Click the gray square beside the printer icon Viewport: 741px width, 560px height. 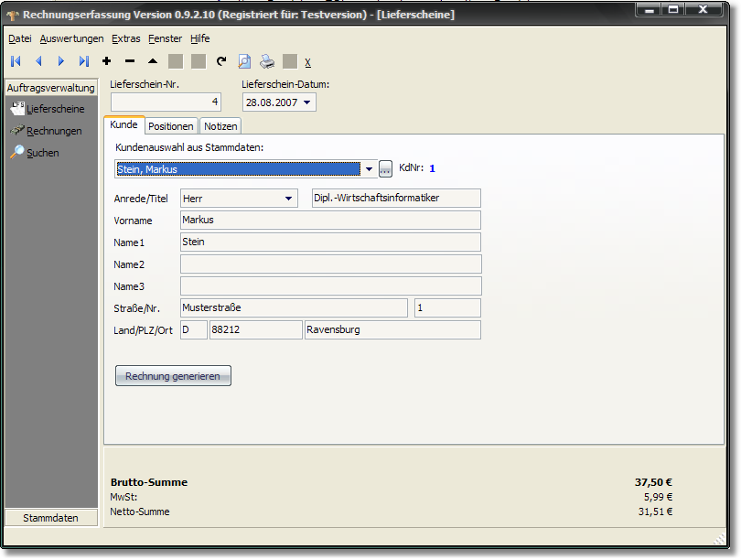tap(290, 61)
